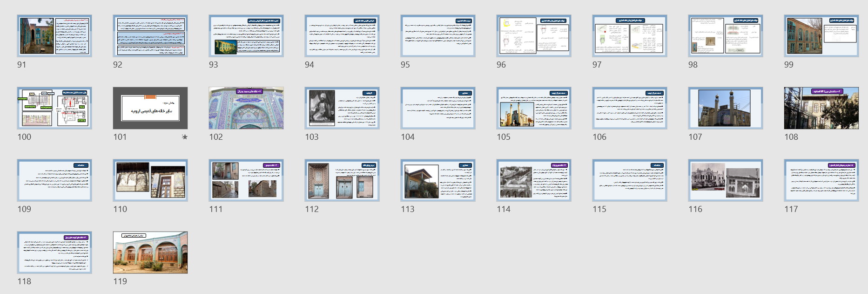868x294 pixels.
Task: Click the transition star icon beside slide 101
Action: point(185,137)
